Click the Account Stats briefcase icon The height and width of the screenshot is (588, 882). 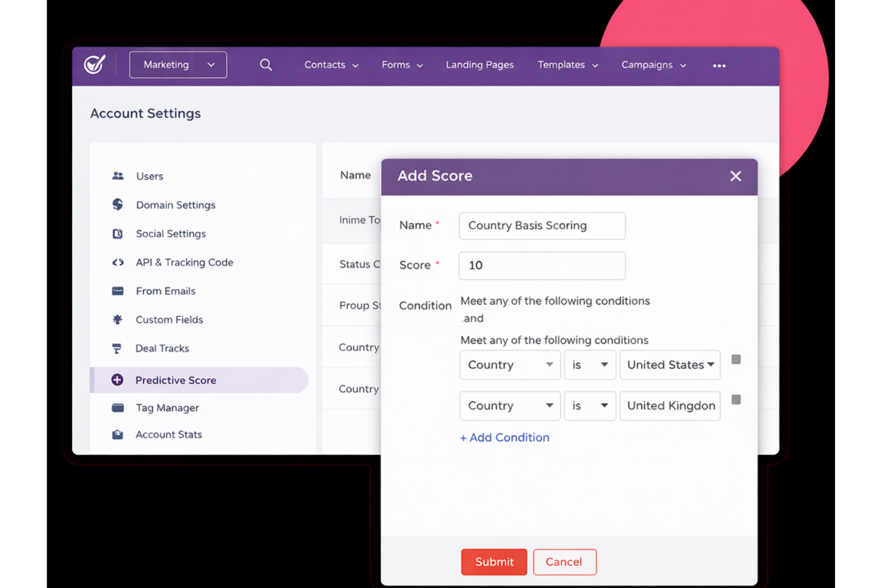117,434
